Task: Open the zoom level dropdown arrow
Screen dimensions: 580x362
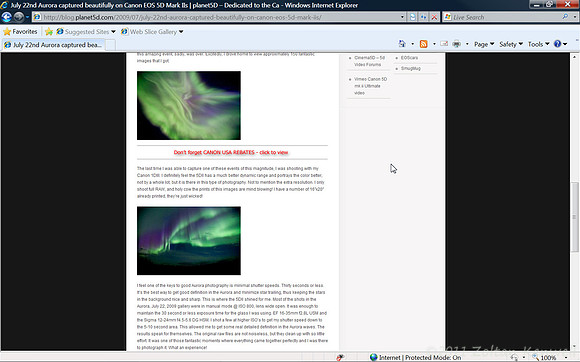Action: [x=566, y=358]
